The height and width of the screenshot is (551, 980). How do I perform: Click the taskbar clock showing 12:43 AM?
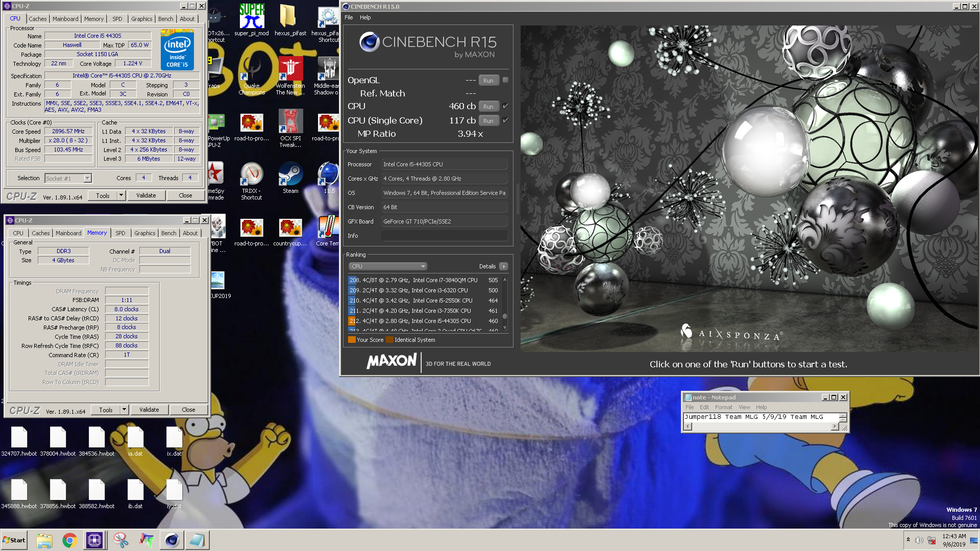pos(954,540)
